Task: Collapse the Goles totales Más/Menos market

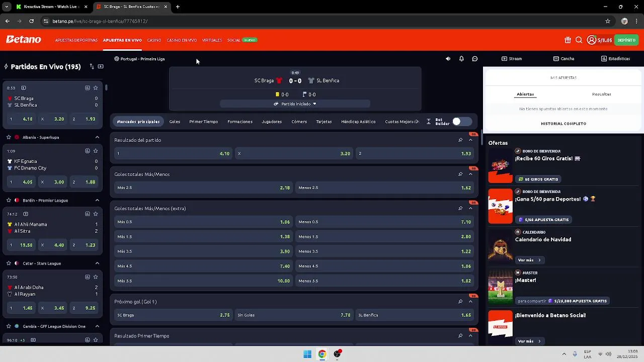Action: tap(470, 174)
